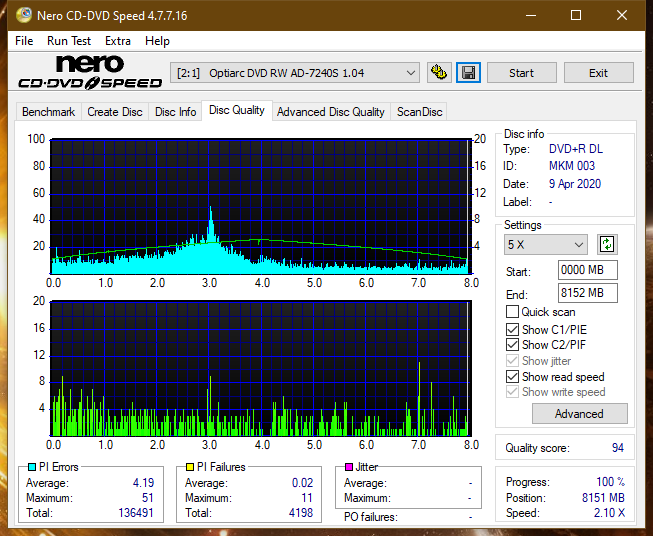Image resolution: width=653 pixels, height=536 pixels.
Task: Click the magenta Jitter legend swatch
Action: [x=347, y=467]
